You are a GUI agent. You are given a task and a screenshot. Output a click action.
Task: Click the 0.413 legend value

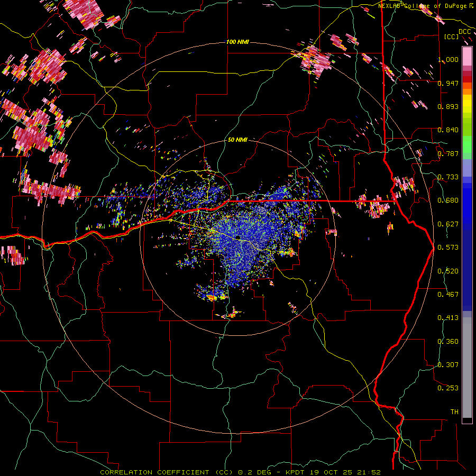[x=448, y=318]
